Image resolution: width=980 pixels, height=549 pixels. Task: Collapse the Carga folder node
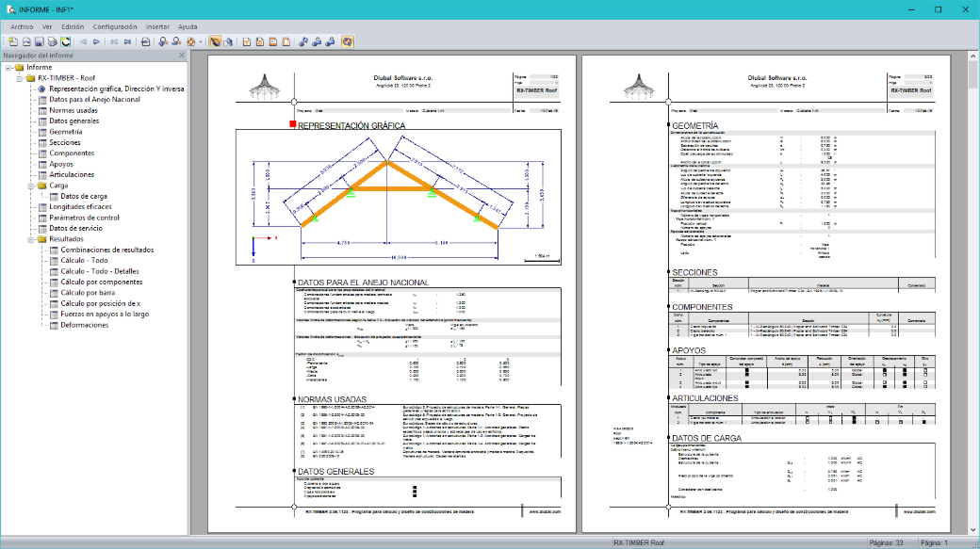[x=30, y=186]
